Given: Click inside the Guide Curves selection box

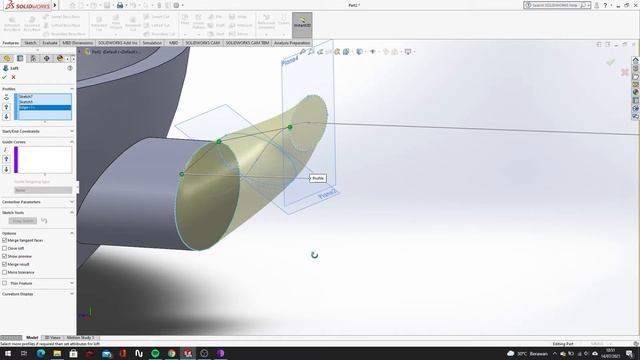Looking at the screenshot, I should coord(44,160).
